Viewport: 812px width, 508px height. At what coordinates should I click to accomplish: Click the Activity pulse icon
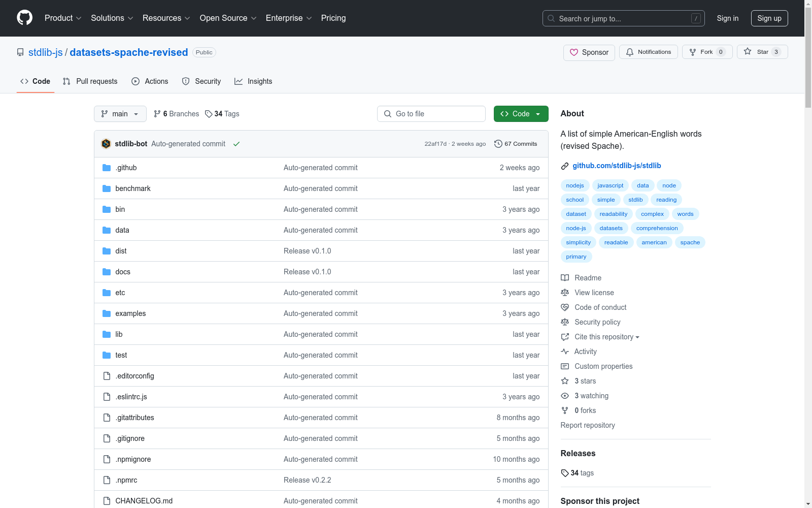pyautogui.click(x=565, y=352)
